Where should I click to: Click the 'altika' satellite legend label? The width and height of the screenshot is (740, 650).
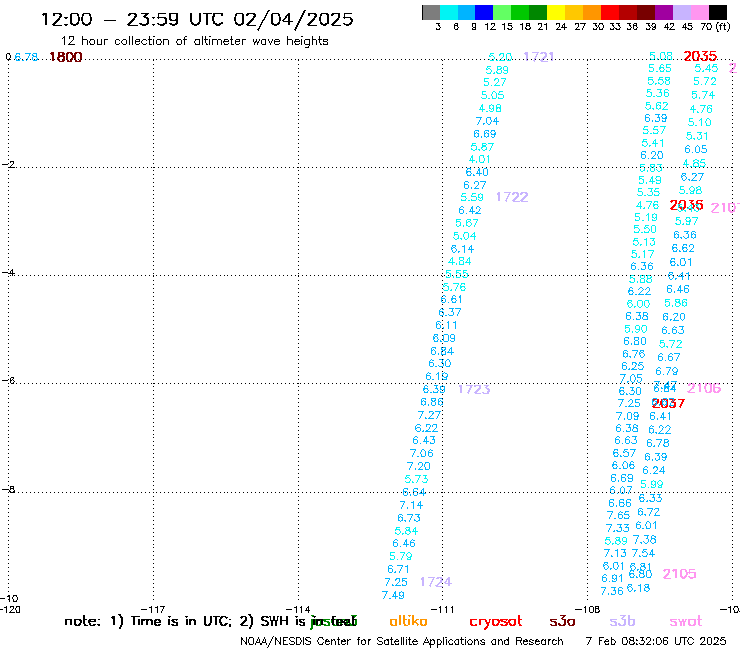(408, 621)
